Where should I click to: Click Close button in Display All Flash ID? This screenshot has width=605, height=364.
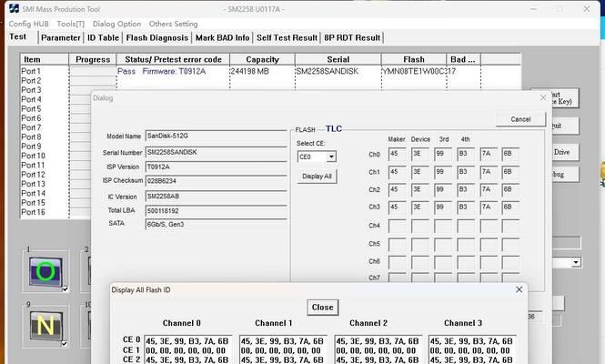coord(323,308)
